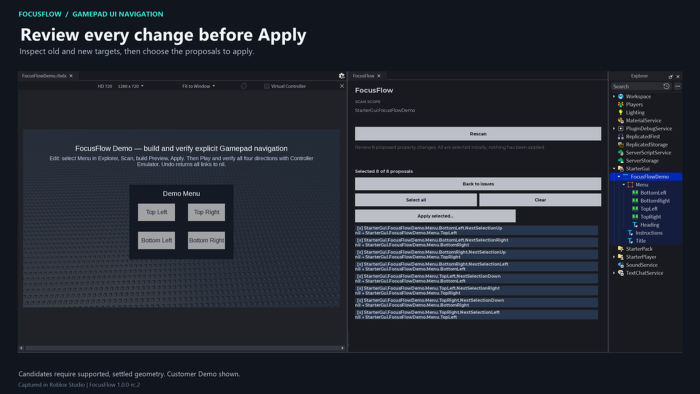This screenshot has width=700, height=394.
Task: Click the Heading text label icon
Action: point(635,225)
